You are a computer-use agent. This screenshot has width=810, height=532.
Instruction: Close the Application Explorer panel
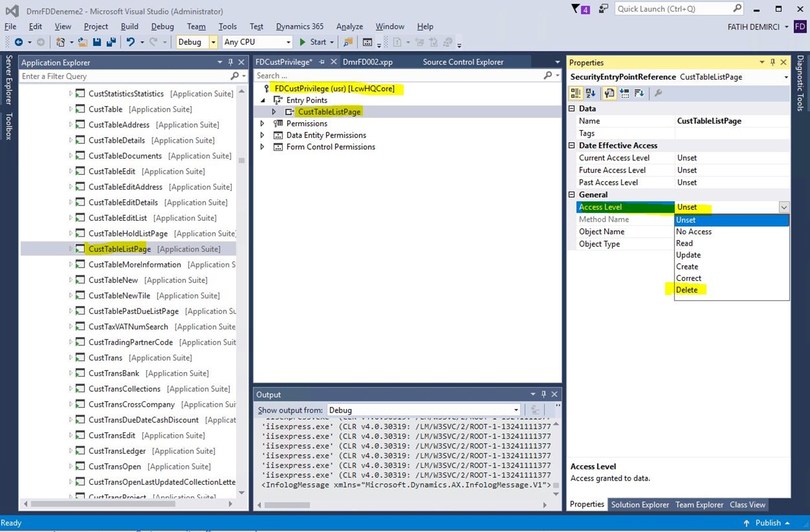(241, 62)
